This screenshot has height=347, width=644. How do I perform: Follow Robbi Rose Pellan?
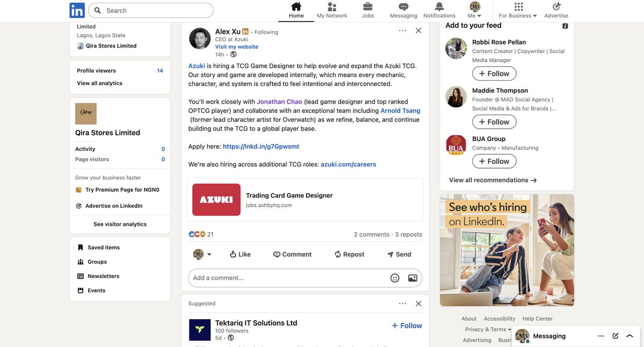coord(494,74)
